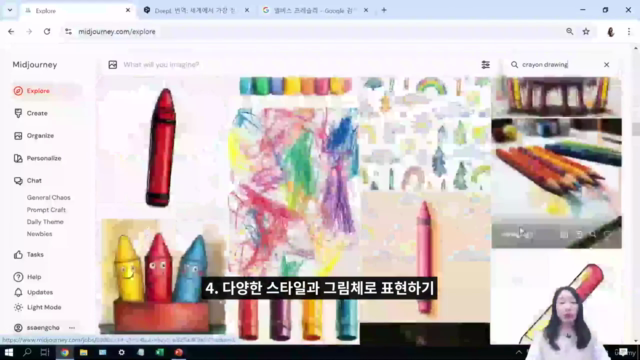Screen dimensions: 640x360
Task: Open the Windows Start menu
Action: tap(9, 352)
